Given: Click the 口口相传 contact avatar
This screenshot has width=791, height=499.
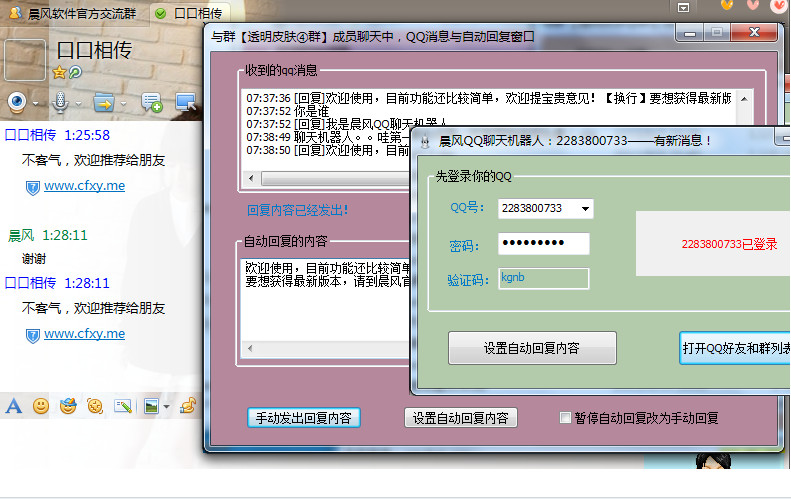Looking at the screenshot, I should pos(25,60).
